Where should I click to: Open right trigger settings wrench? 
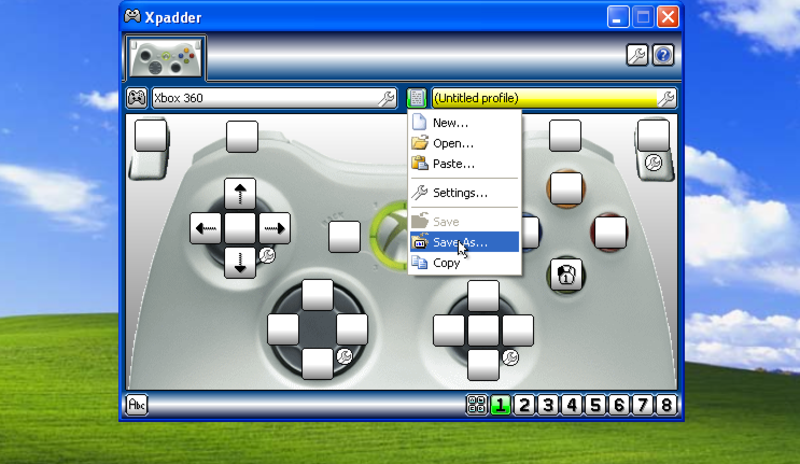(653, 163)
